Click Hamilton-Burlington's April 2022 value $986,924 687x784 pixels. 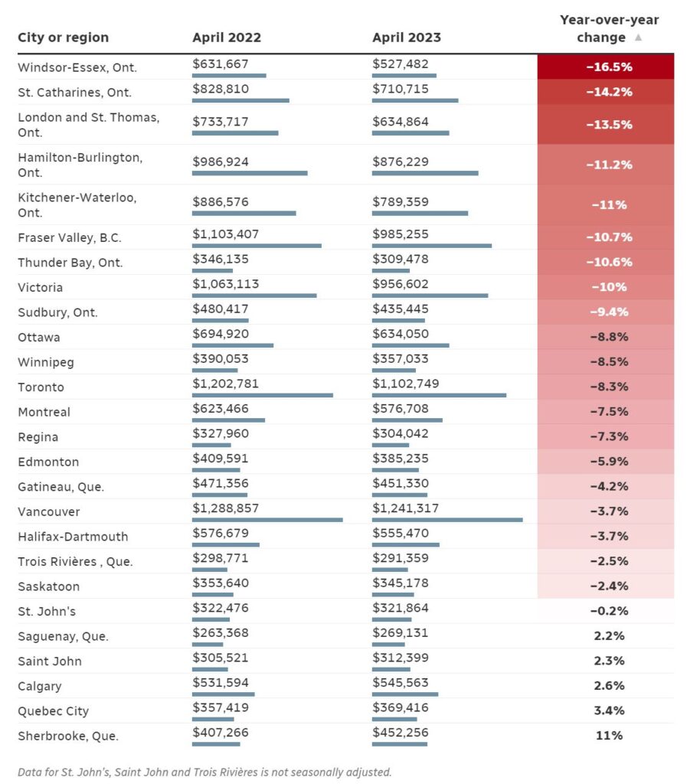[221, 162]
